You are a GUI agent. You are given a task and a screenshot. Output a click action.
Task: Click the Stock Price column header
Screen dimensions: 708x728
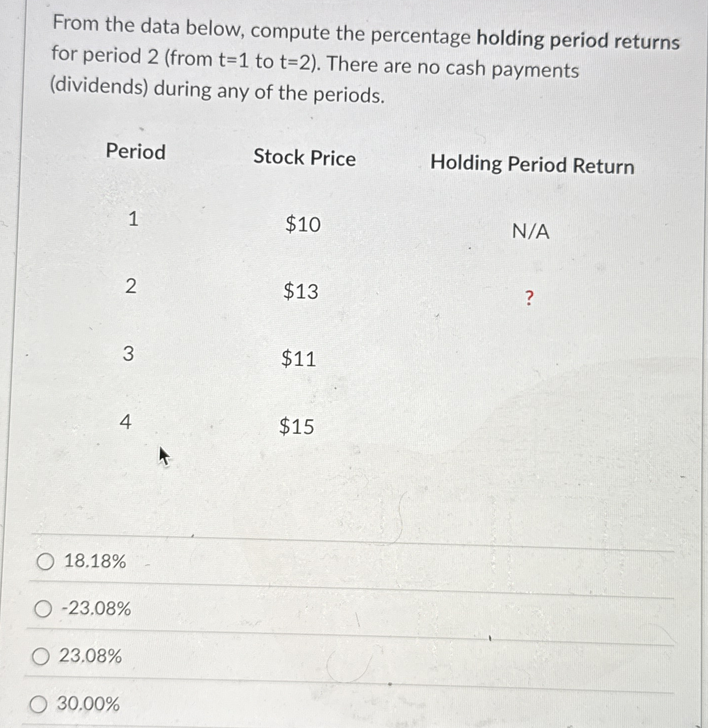pos(305,158)
